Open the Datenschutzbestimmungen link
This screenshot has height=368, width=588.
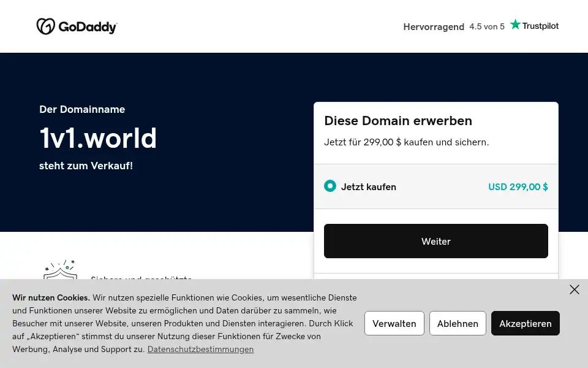pyautogui.click(x=200, y=349)
